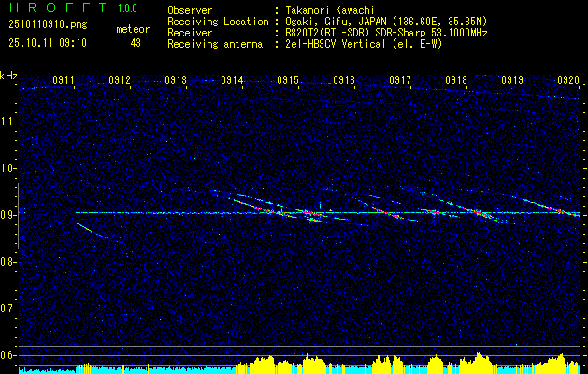Image resolution: width=588 pixels, height=374 pixels.
Task: Click the meteor label
Action: (133, 29)
